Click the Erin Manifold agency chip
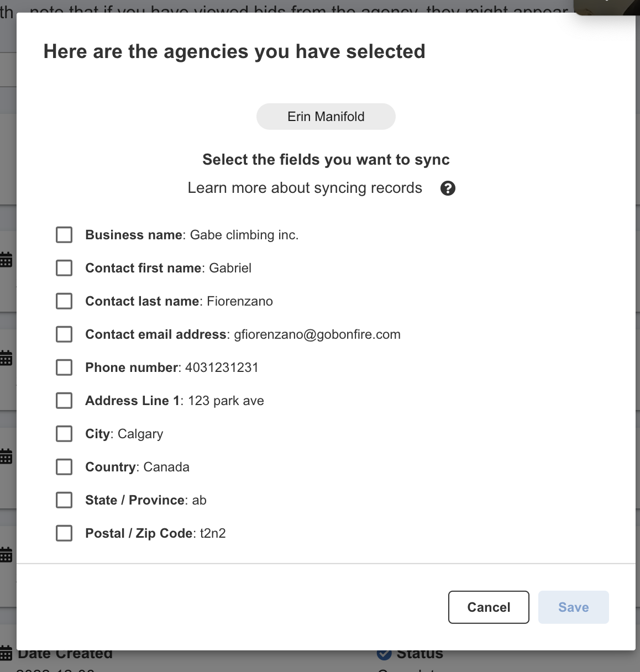 pyautogui.click(x=326, y=117)
